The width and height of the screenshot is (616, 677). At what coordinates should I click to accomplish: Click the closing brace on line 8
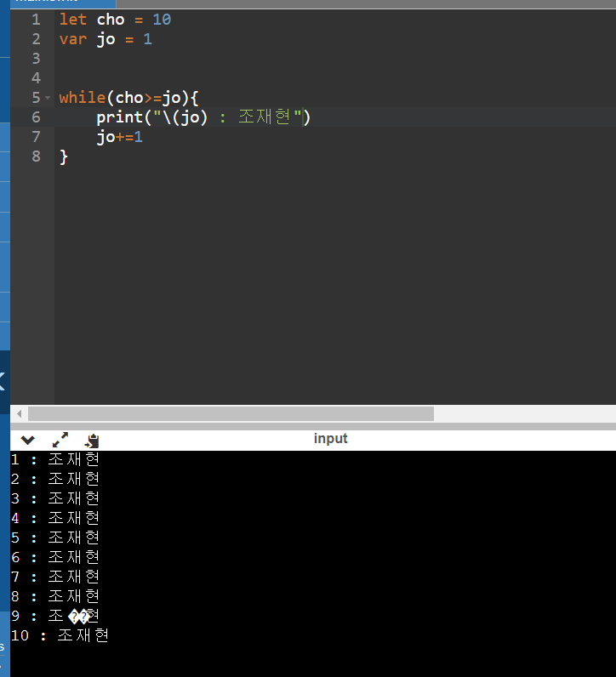(64, 156)
